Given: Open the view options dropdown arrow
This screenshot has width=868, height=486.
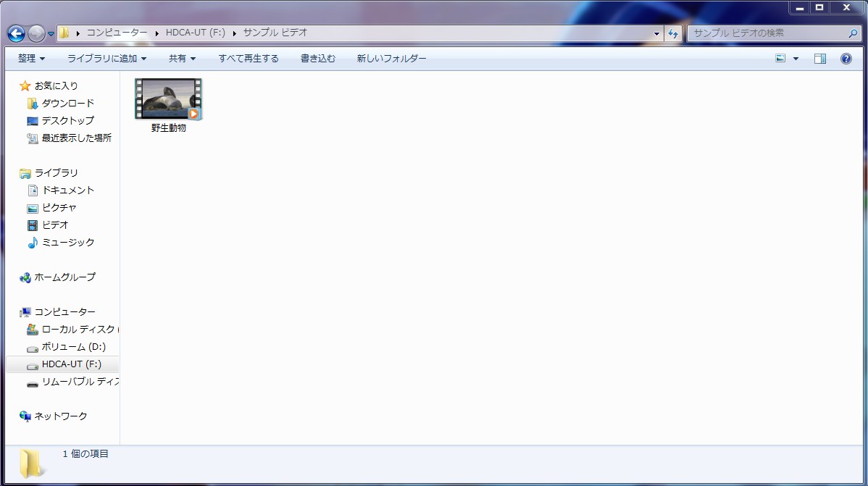Looking at the screenshot, I should [796, 58].
